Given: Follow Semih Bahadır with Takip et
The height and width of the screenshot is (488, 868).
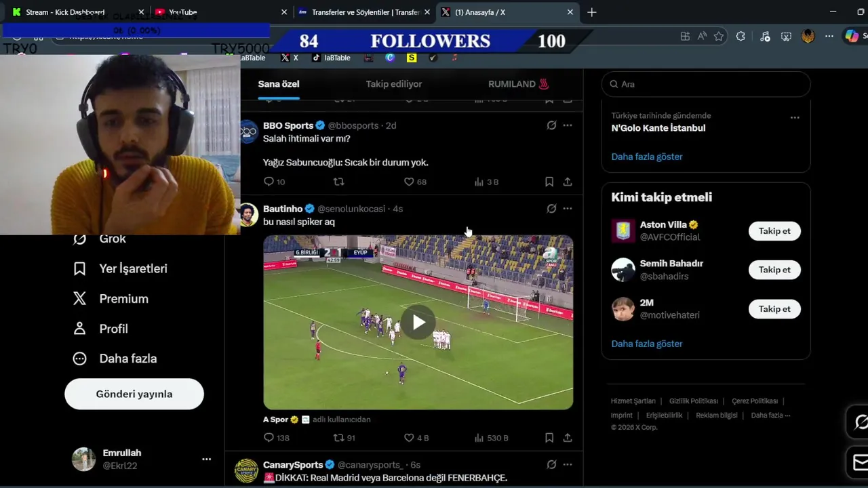Looking at the screenshot, I should tap(774, 270).
